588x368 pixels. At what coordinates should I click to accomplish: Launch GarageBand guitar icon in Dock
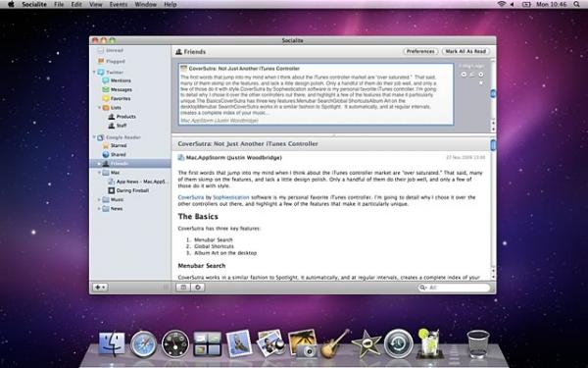coord(335,343)
